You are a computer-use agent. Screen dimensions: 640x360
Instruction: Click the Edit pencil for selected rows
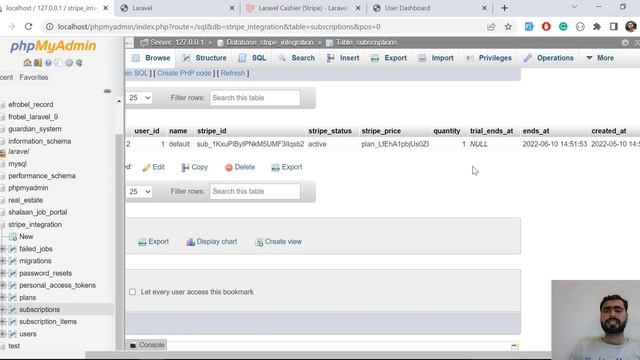[153, 167]
